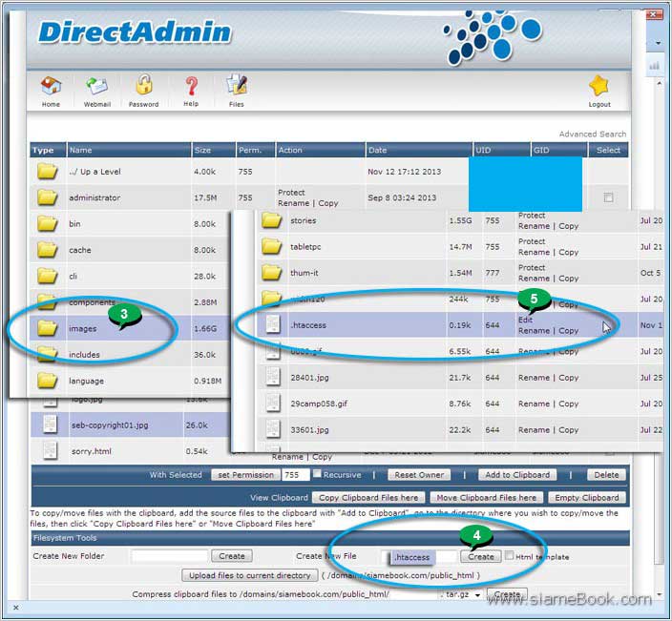Click Edit link for .htaccess

[525, 320]
